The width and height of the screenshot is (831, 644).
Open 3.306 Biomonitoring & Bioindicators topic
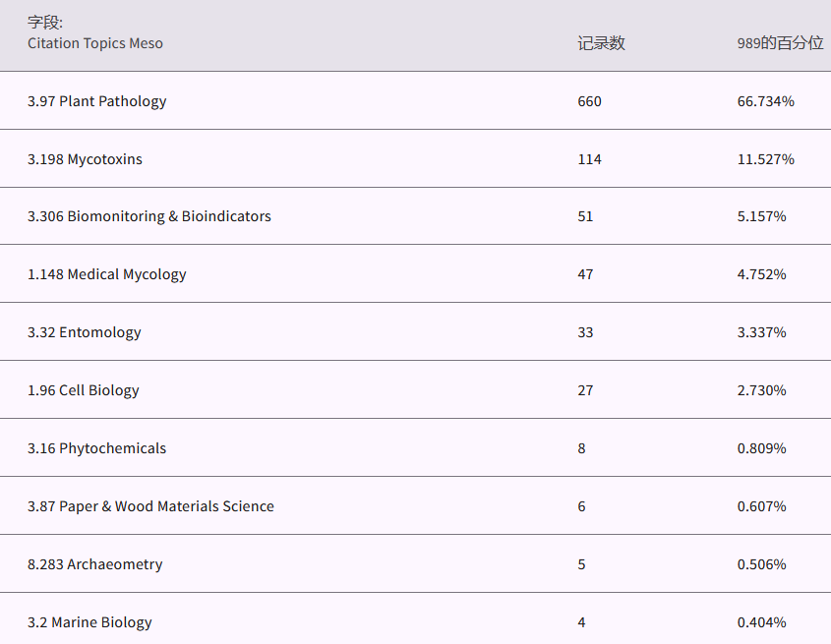click(149, 216)
